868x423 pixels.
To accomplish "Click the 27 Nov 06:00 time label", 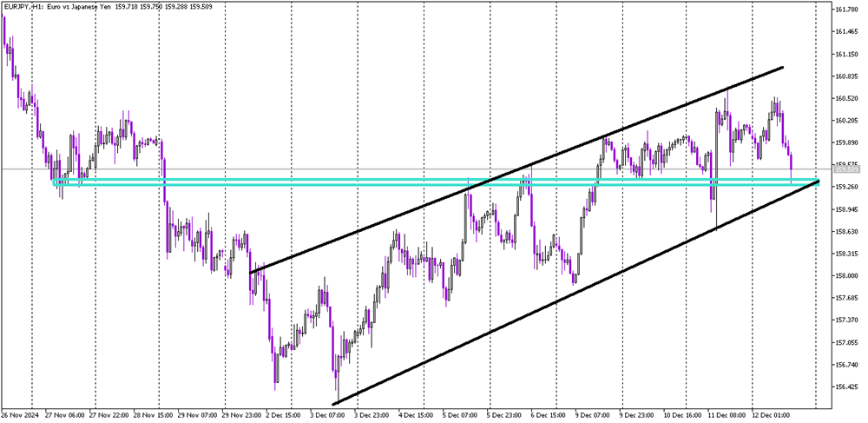I will click(65, 414).
